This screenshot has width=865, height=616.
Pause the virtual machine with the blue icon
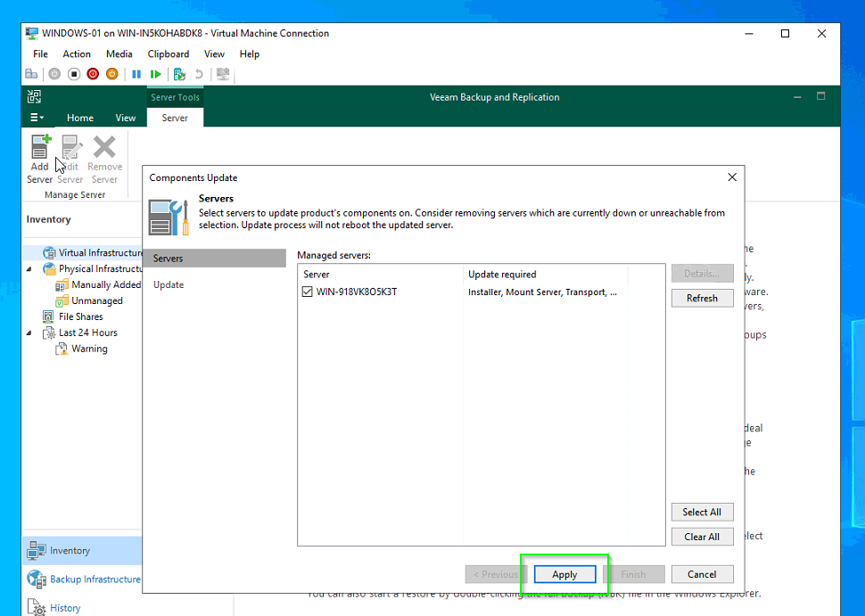136,74
